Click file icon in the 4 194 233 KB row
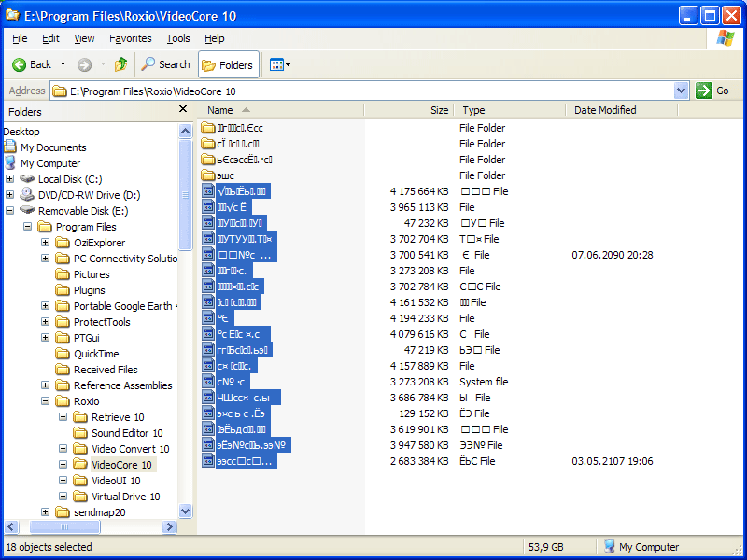The image size is (747, 560). point(207,318)
